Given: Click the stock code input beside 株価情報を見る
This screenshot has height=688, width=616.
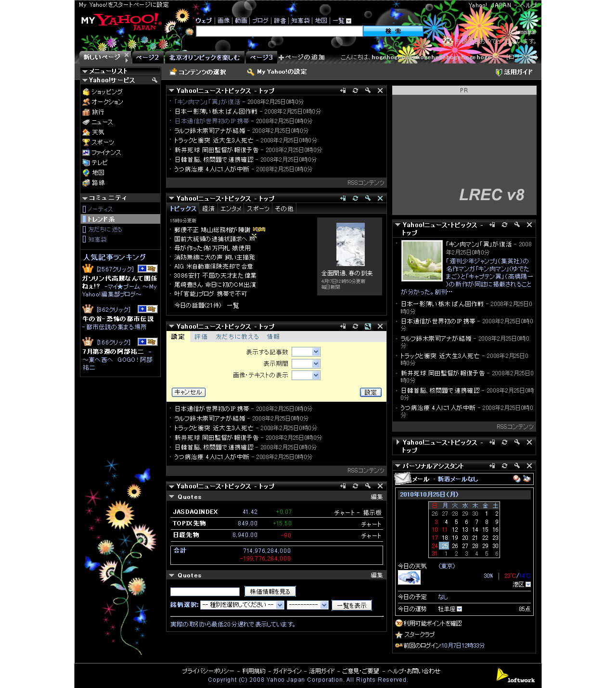Looking at the screenshot, I should click(205, 592).
